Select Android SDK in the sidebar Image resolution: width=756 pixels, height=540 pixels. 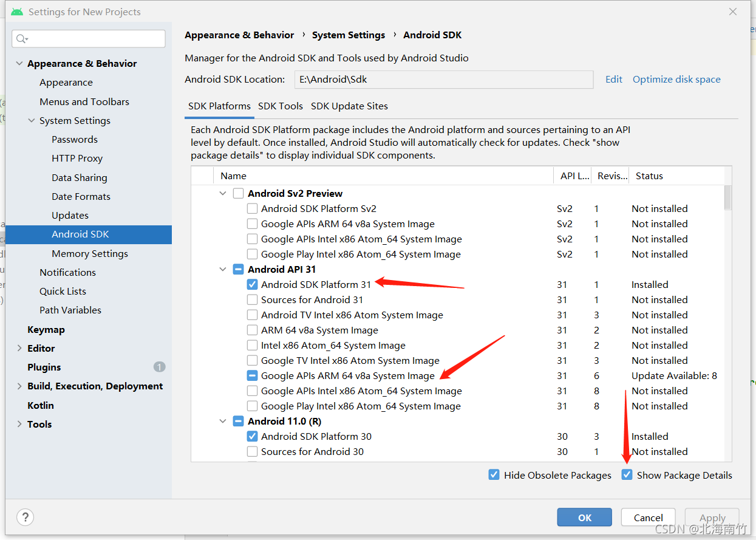pyautogui.click(x=89, y=234)
